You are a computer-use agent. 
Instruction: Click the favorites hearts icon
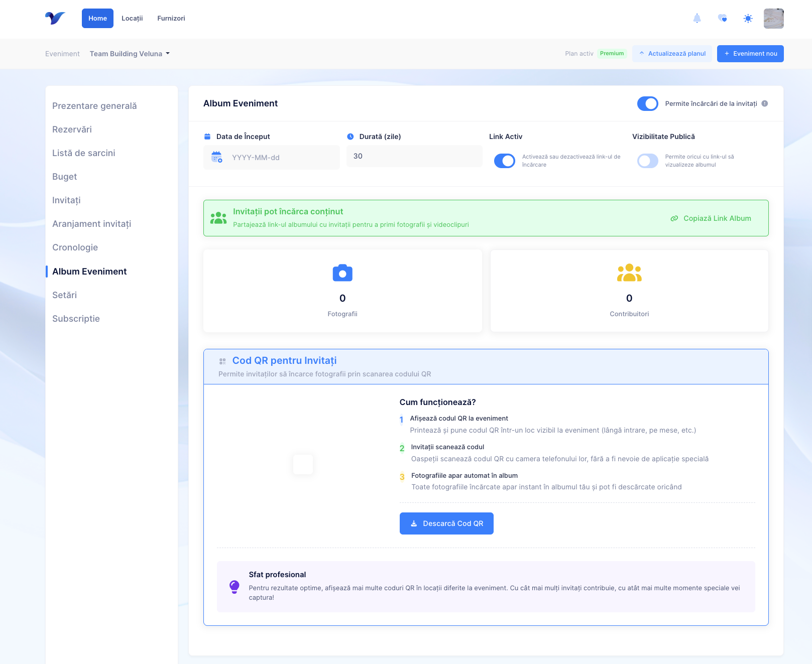click(723, 19)
